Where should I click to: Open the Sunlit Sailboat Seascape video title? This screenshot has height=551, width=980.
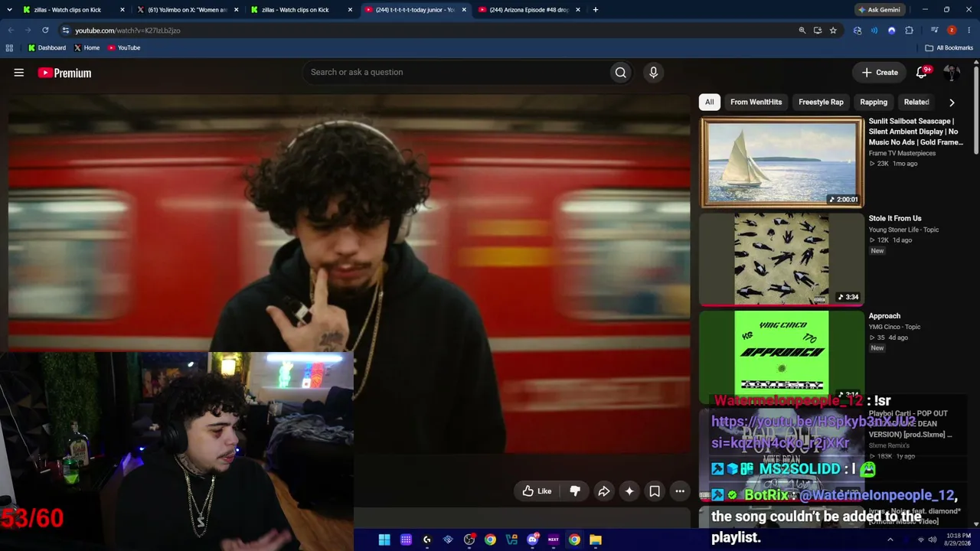[x=916, y=132]
